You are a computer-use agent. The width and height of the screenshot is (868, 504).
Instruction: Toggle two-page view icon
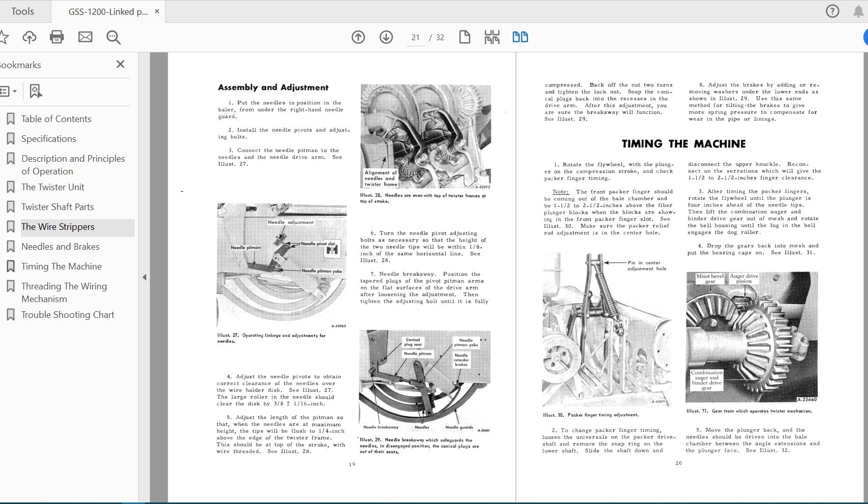[x=520, y=37]
